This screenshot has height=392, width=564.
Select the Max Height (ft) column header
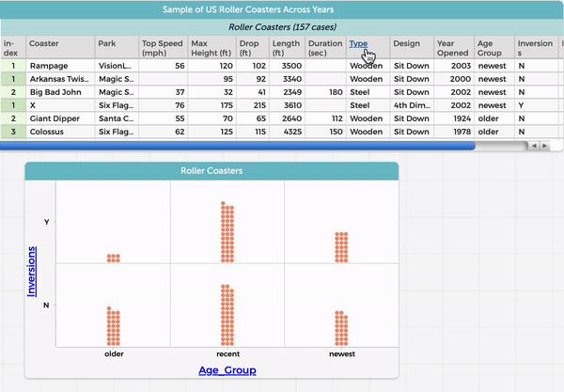[x=211, y=47]
